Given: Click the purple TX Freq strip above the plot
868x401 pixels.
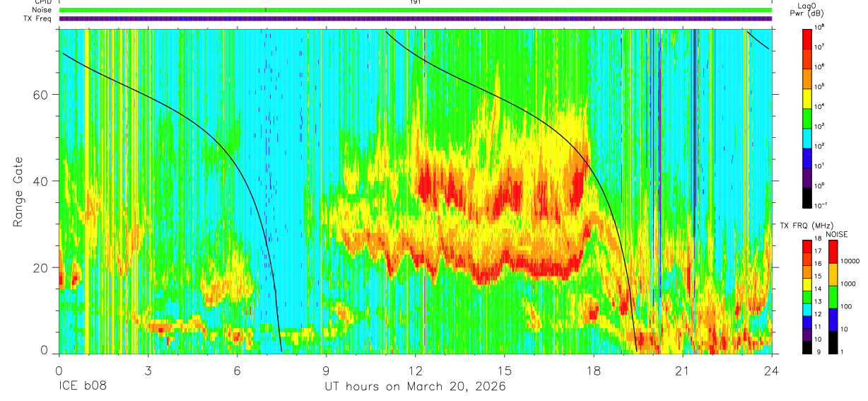Looking at the screenshot, I should (x=416, y=19).
